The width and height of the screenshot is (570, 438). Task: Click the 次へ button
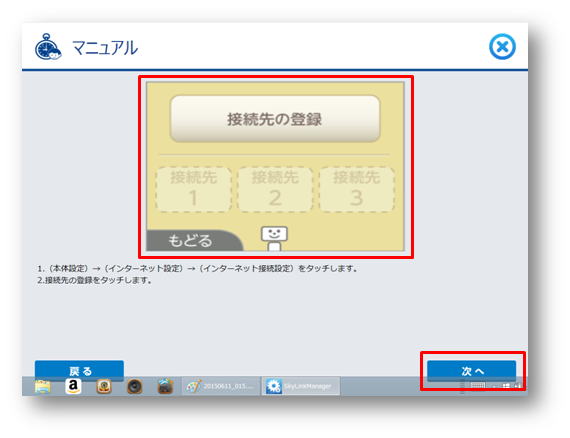click(x=471, y=371)
